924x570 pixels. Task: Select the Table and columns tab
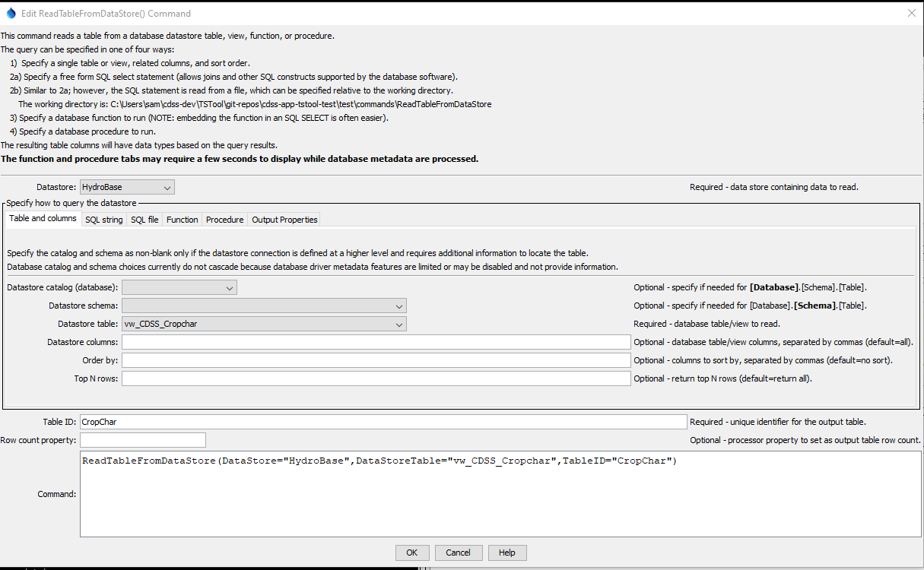43,219
